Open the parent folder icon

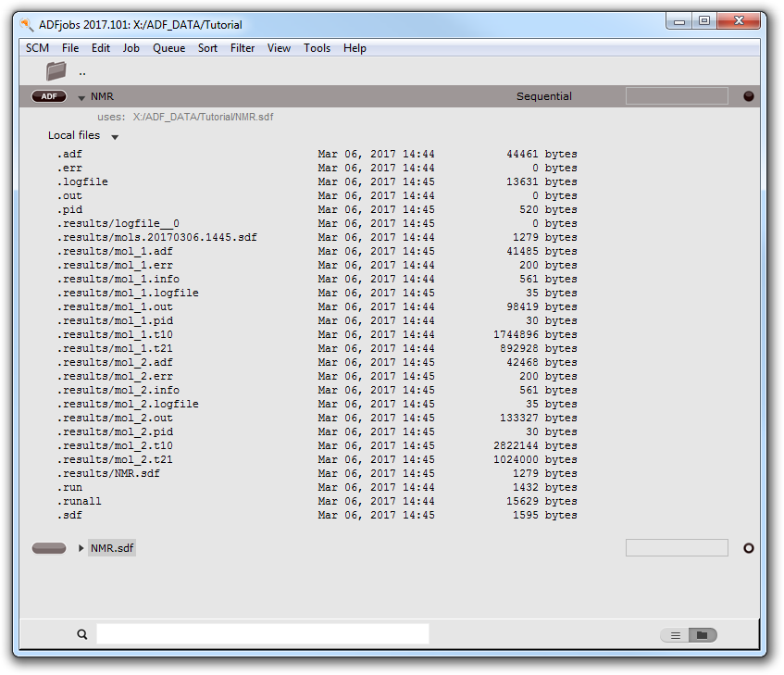[56, 71]
